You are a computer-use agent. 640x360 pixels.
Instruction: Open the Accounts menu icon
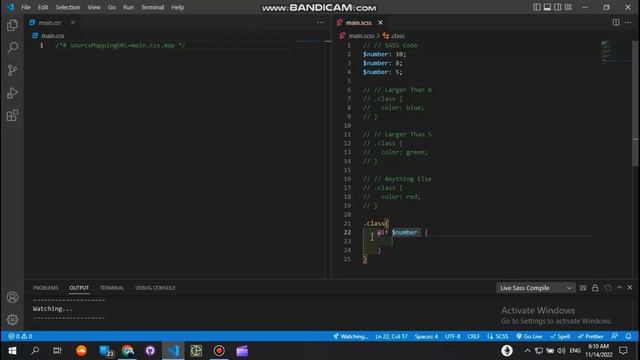[12, 297]
